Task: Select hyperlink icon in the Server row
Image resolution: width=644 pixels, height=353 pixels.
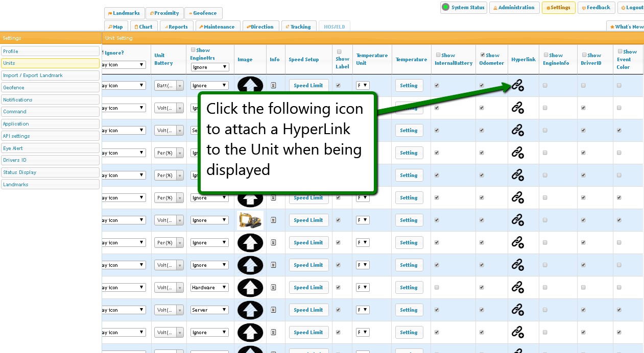Action: coord(518,310)
